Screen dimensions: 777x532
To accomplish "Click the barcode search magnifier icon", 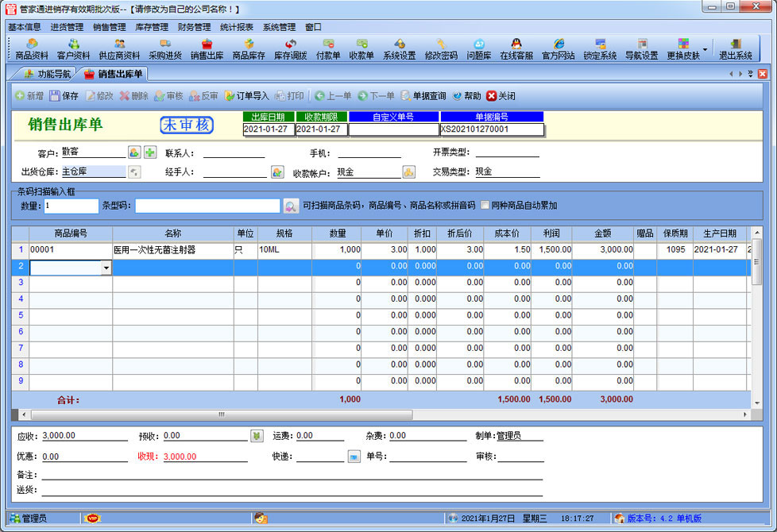I will point(292,206).
